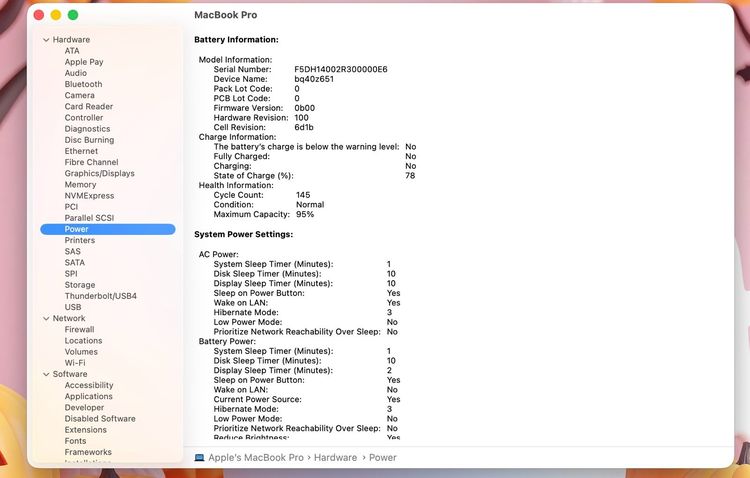
Task: Select SATA hardware entry
Action: pyautogui.click(x=75, y=263)
